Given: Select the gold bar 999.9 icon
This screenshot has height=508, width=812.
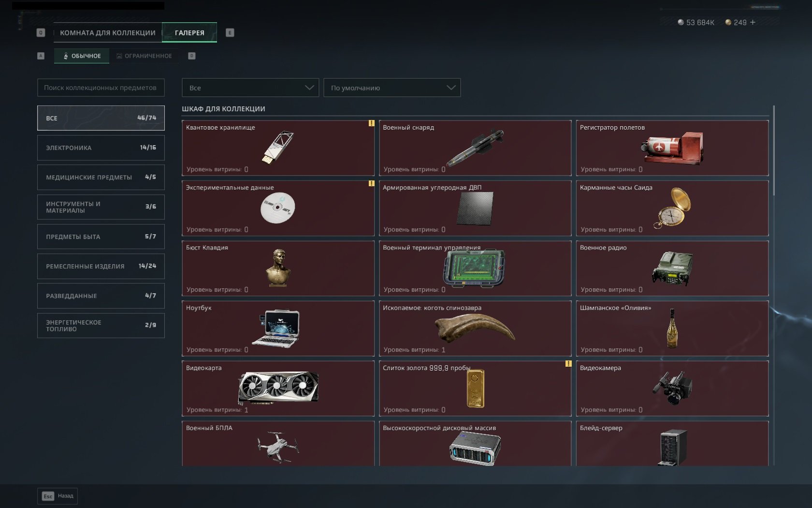Looking at the screenshot, I should [475, 389].
